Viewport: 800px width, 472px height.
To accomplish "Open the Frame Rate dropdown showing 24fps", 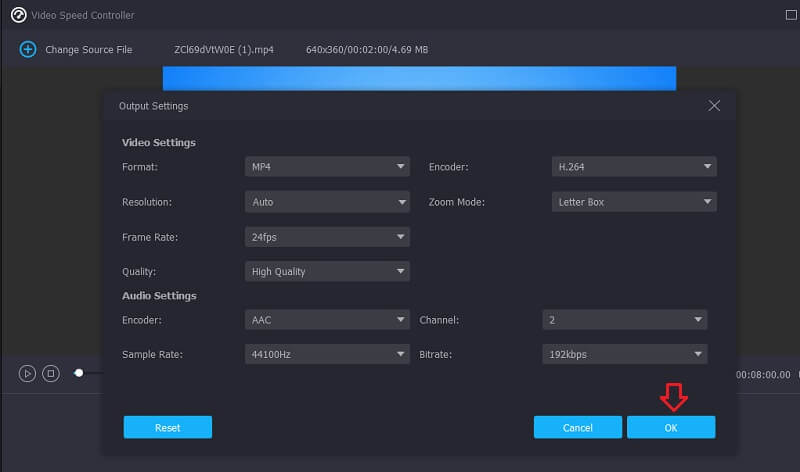I will click(x=327, y=237).
